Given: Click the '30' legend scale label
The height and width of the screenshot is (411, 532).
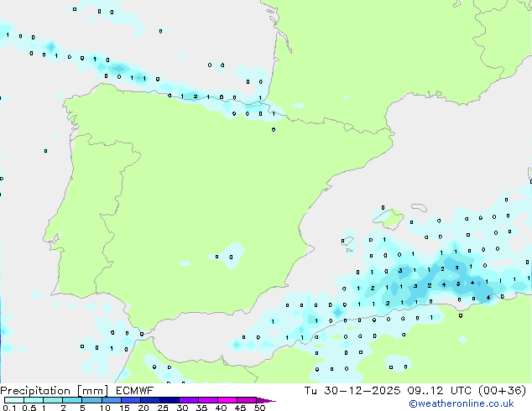Looking at the screenshot, I should 182,408.
